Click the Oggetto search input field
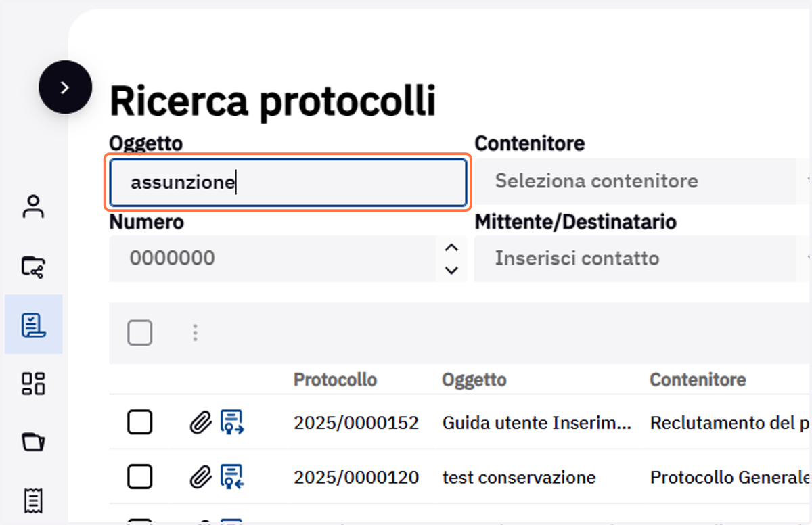 click(x=288, y=182)
